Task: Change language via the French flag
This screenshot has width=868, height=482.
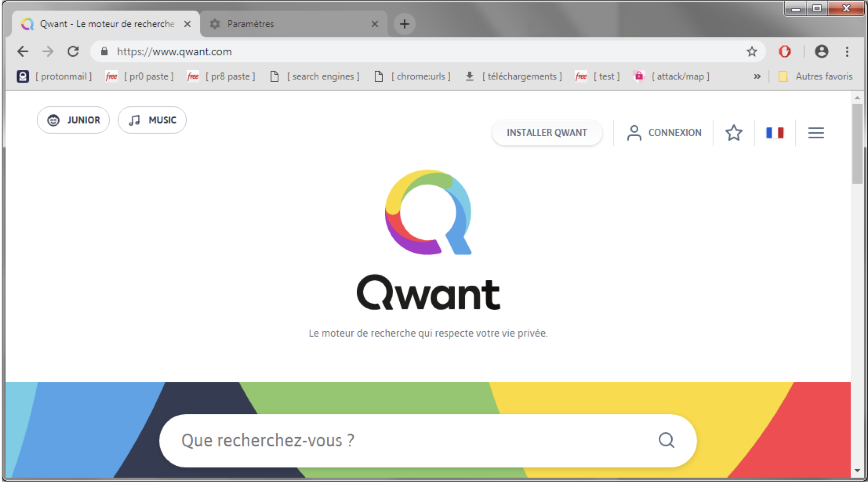Action: tap(775, 132)
